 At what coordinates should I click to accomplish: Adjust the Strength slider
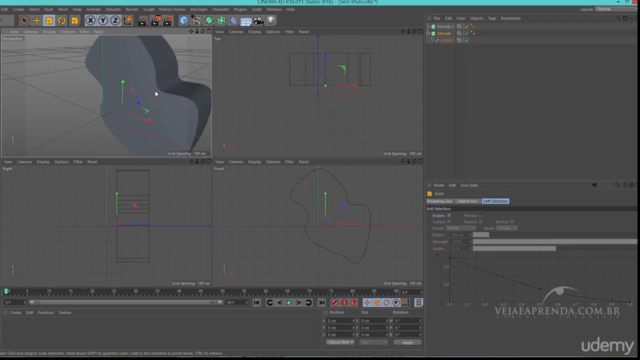[x=555, y=242]
